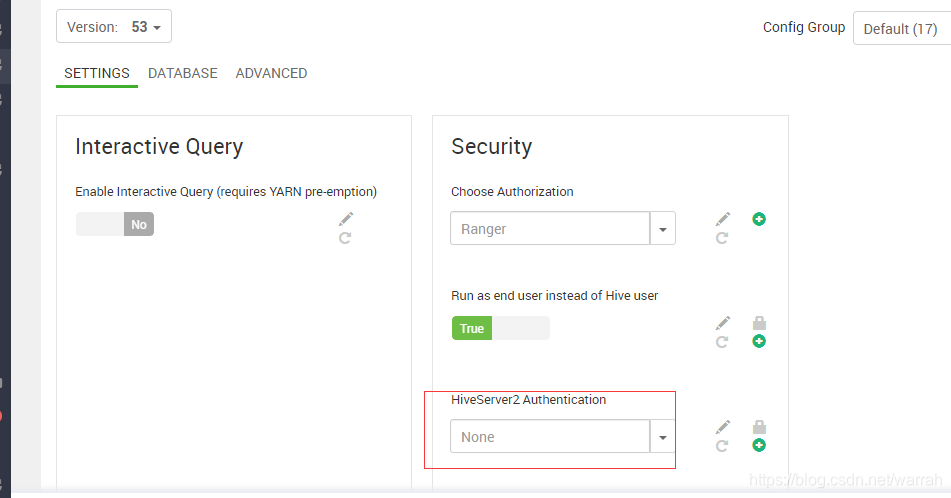Click the Ranger authorization field
Viewport: 951px width, 498px height.
tap(550, 229)
